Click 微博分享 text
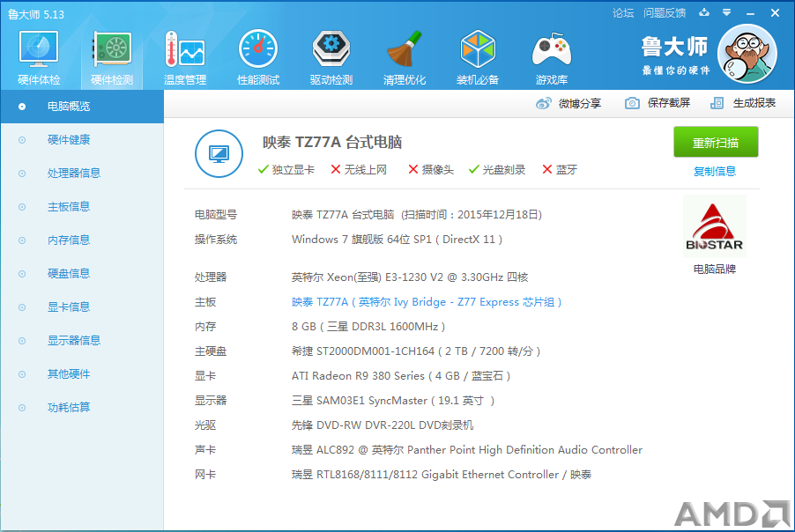Viewport: 795px width, 532px height. coord(580,103)
